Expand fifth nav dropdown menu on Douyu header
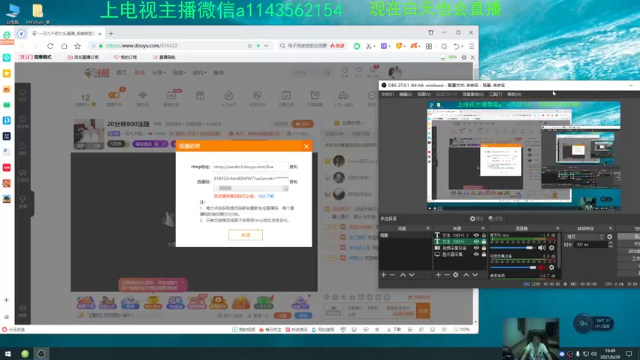 (x=199, y=73)
